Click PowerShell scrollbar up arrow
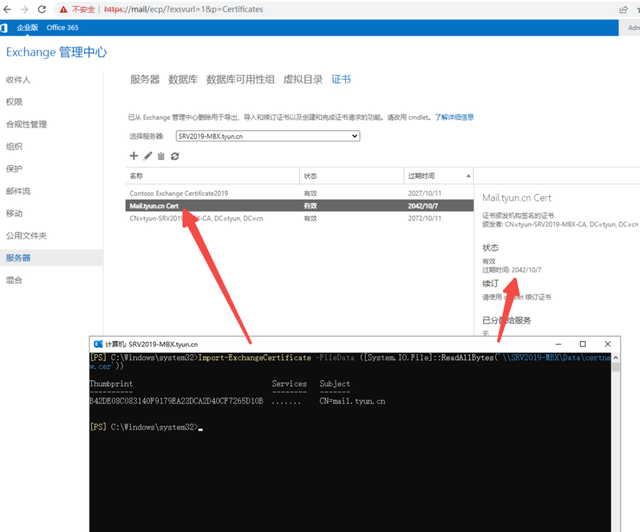Viewport: 640px width, 532px height. coord(616,358)
